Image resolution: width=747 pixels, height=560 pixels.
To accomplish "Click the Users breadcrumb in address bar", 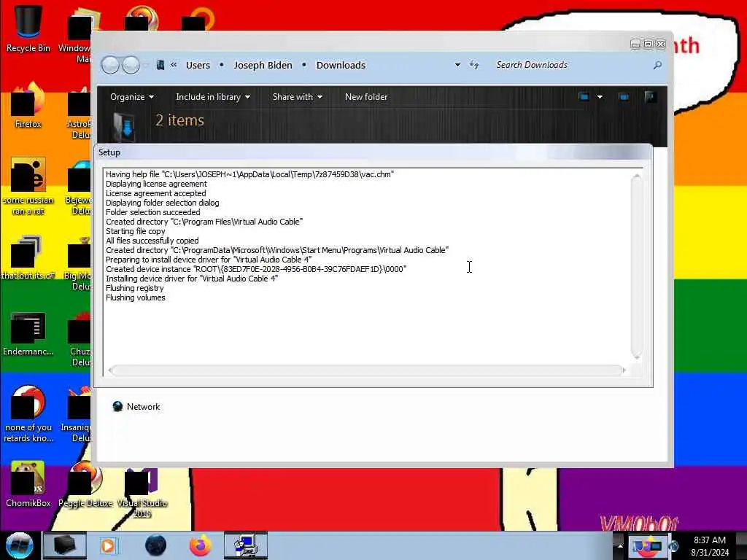I will pyautogui.click(x=198, y=65).
